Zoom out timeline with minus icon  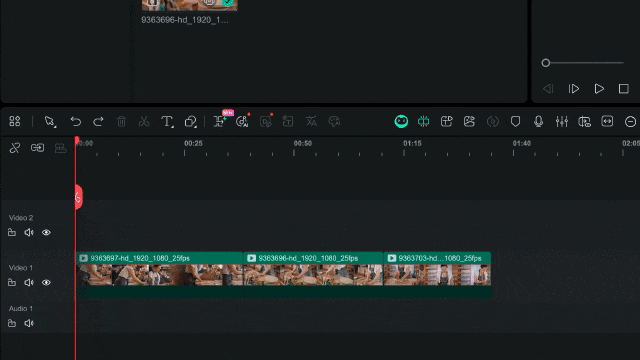point(630,122)
